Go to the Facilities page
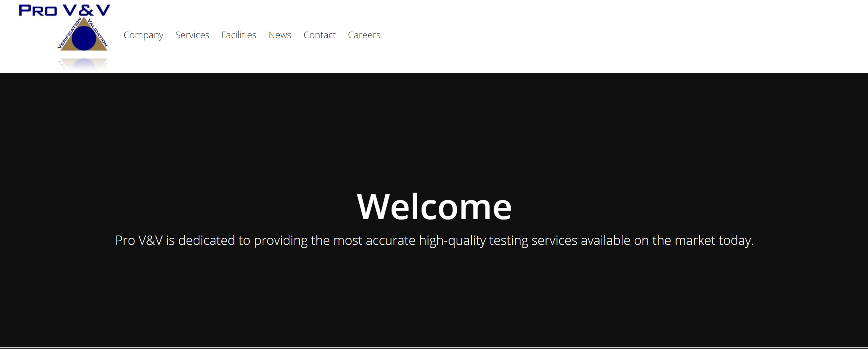The width and height of the screenshot is (868, 349). 239,35
